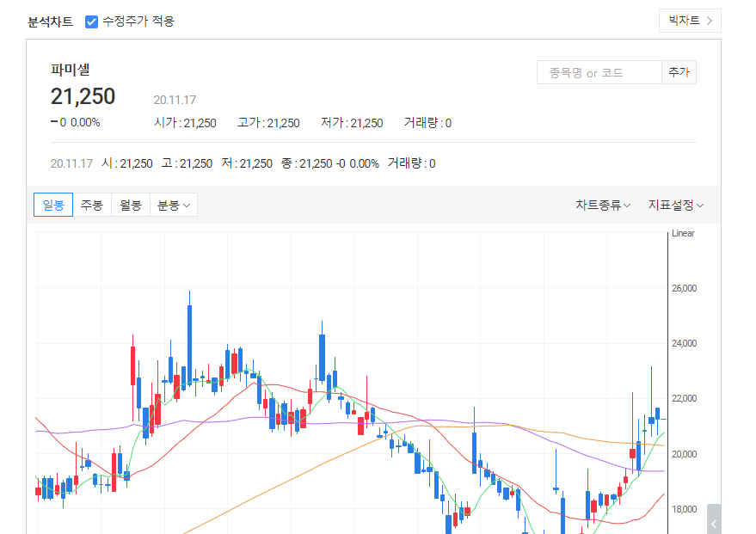Open the 차트종류 dropdown
This screenshot has width=756, height=534.
tap(603, 206)
